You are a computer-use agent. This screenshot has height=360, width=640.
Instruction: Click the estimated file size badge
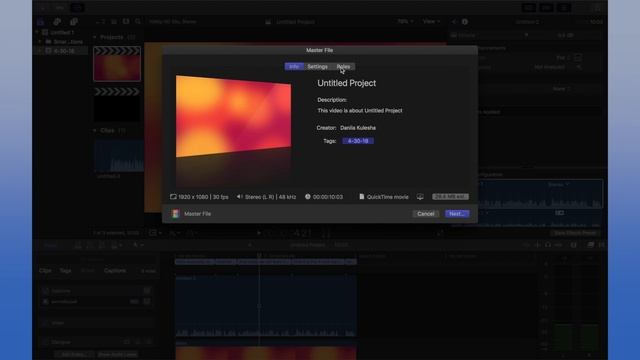click(451, 197)
